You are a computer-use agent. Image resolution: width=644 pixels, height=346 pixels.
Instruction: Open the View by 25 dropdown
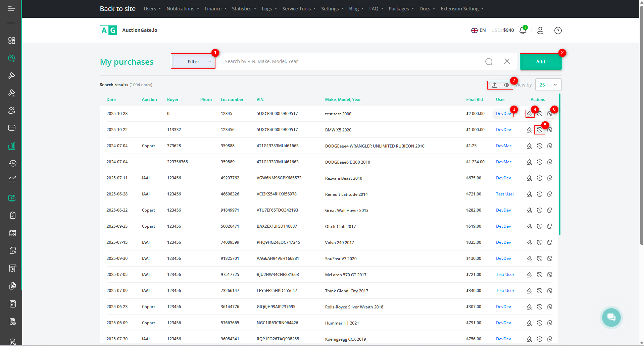tap(548, 85)
